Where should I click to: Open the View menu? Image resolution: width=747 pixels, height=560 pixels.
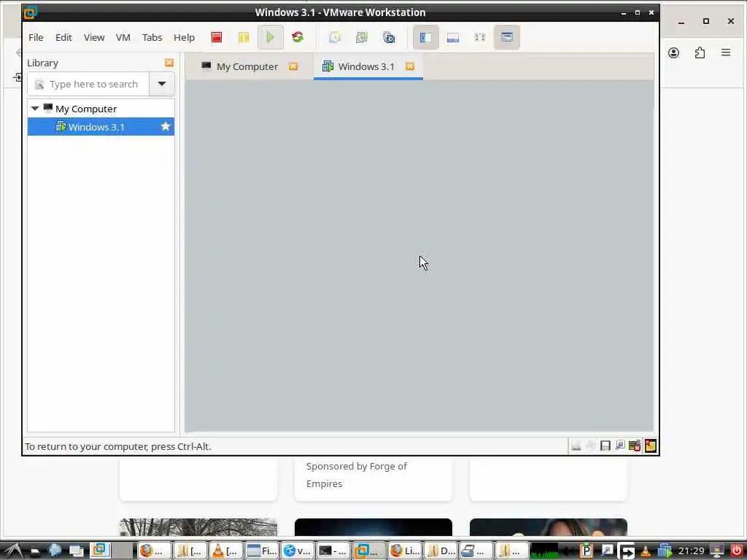[94, 37]
